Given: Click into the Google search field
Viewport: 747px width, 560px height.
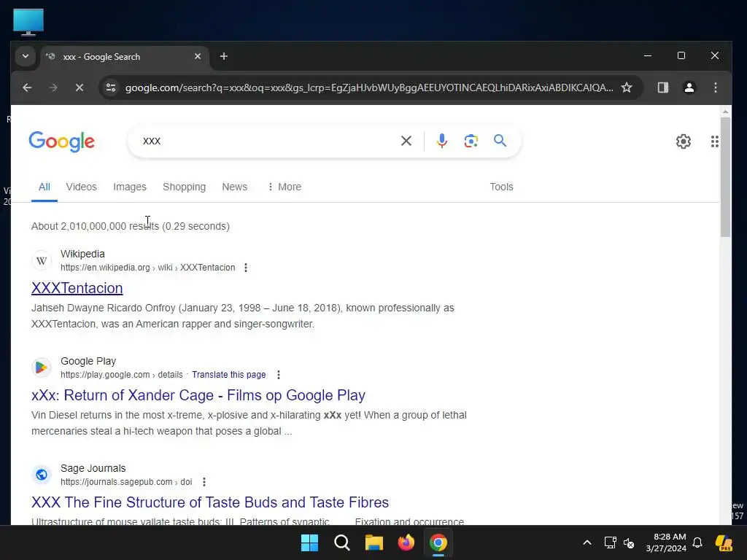Looking at the screenshot, I should (267, 141).
